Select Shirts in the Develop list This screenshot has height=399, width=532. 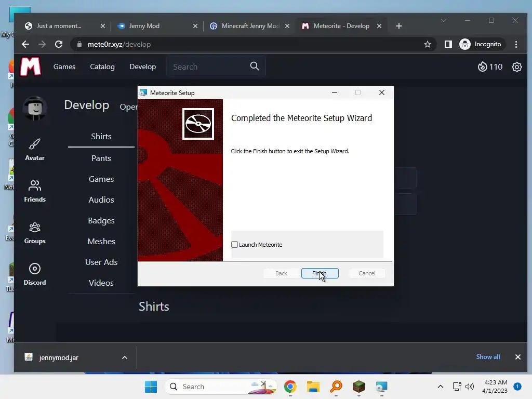101,137
